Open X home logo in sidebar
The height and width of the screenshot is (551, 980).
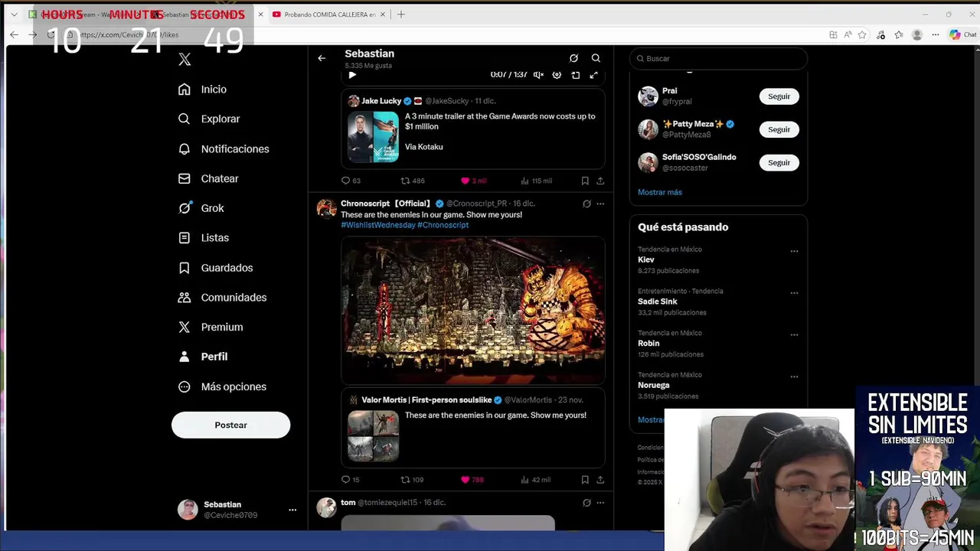pos(185,60)
